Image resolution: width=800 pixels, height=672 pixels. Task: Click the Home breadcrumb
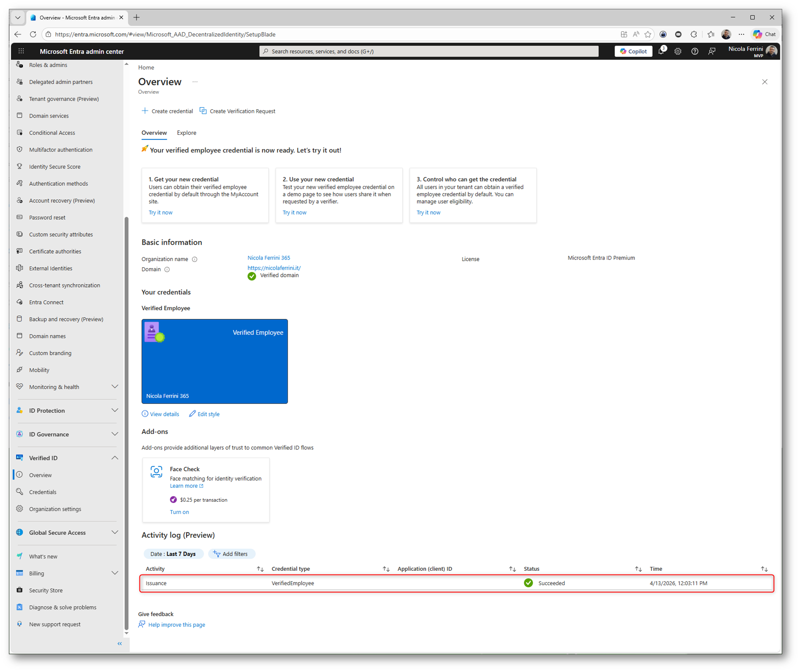146,67
